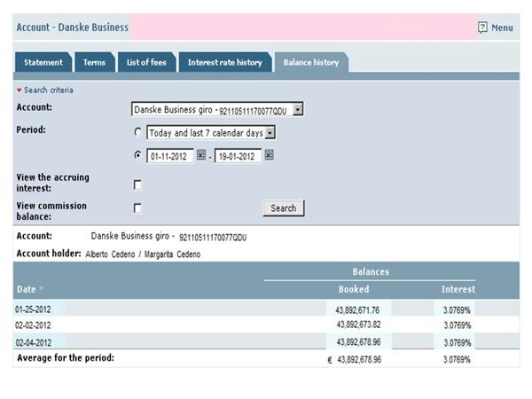
Task: Click the Booked column header
Action: tap(354, 289)
